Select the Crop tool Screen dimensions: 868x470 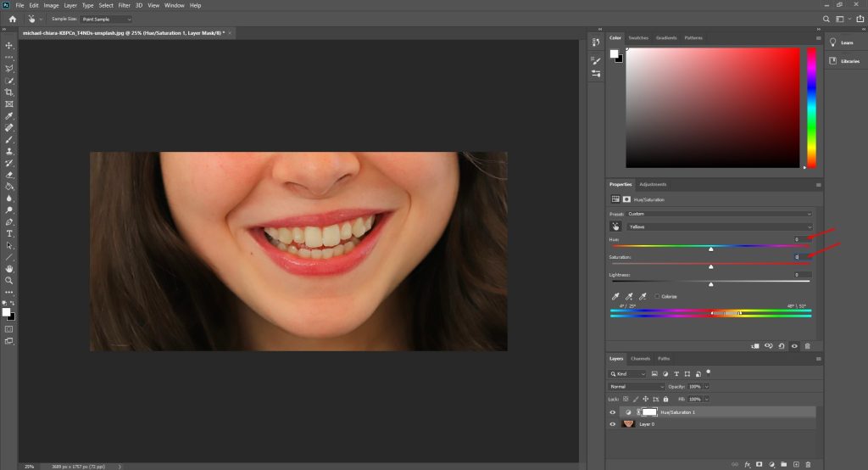pyautogui.click(x=9, y=92)
